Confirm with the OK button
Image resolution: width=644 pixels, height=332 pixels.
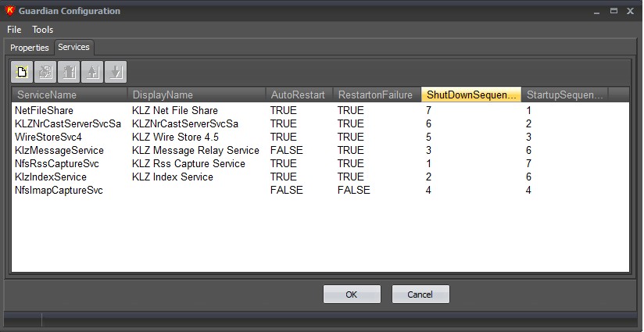point(352,295)
